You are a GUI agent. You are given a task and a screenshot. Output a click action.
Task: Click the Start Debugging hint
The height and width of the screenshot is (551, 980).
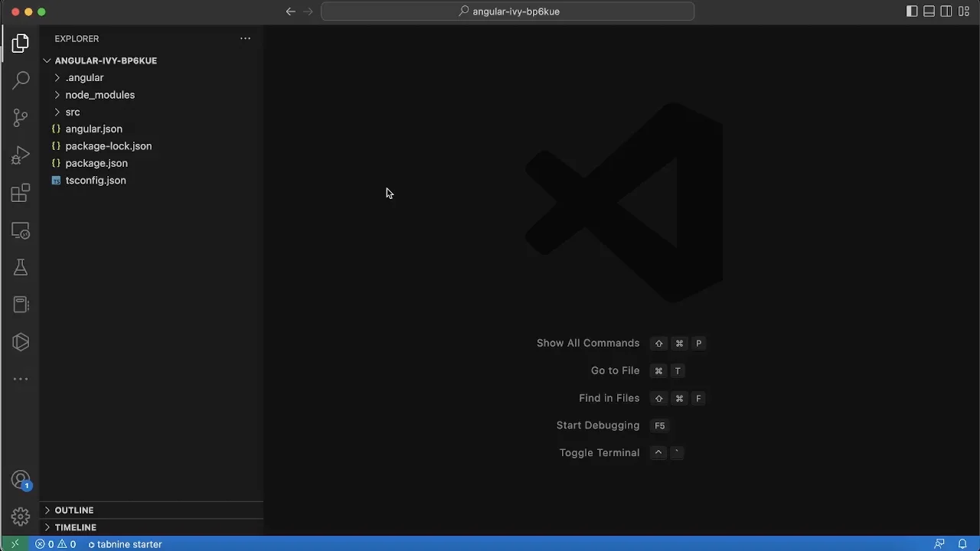coord(598,425)
